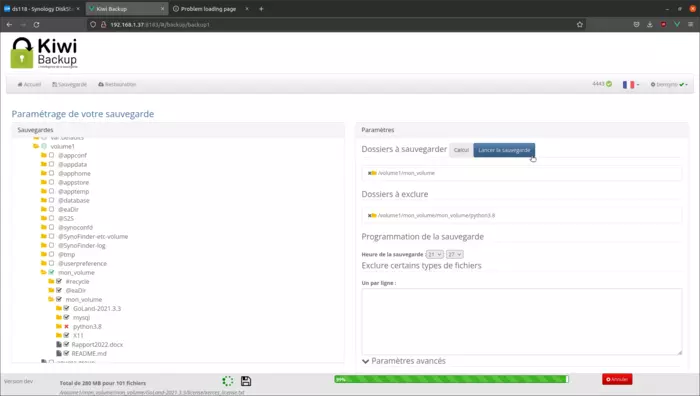
Task: Close the ds118 Synology tab
Action: (78, 8)
